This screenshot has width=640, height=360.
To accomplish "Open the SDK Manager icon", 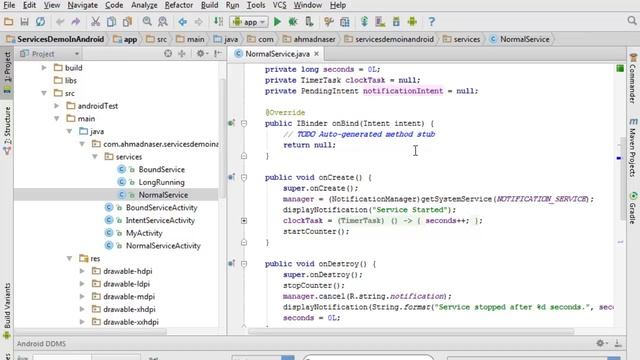I will [x=396, y=22].
